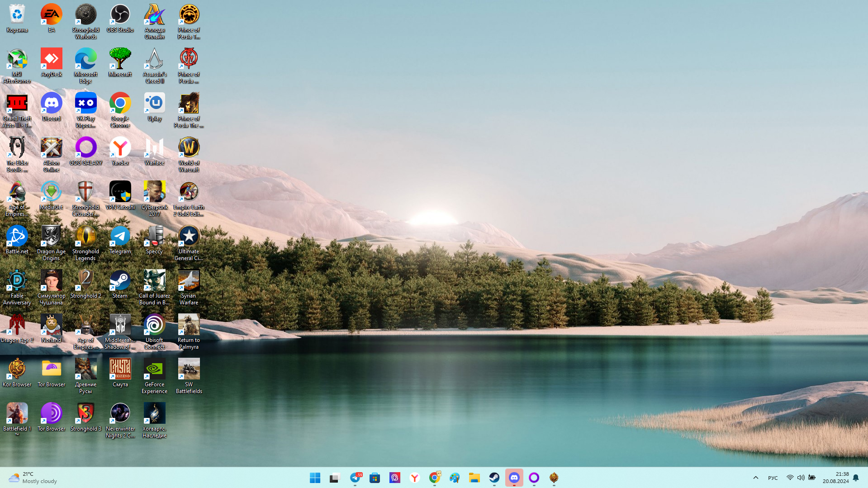The image size is (868, 488).
Task: Open the РУС input language switcher
Action: [773, 478]
